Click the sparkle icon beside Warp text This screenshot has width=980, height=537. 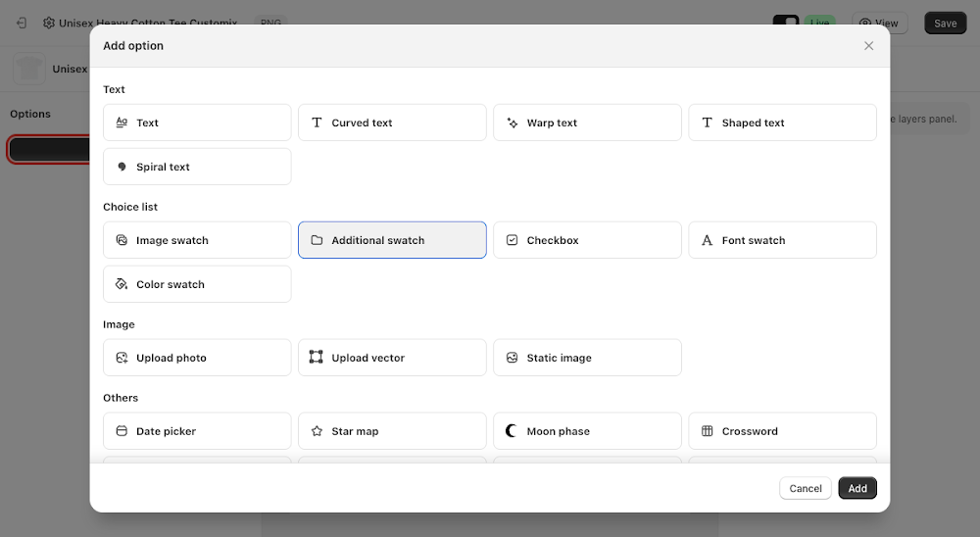click(x=512, y=122)
